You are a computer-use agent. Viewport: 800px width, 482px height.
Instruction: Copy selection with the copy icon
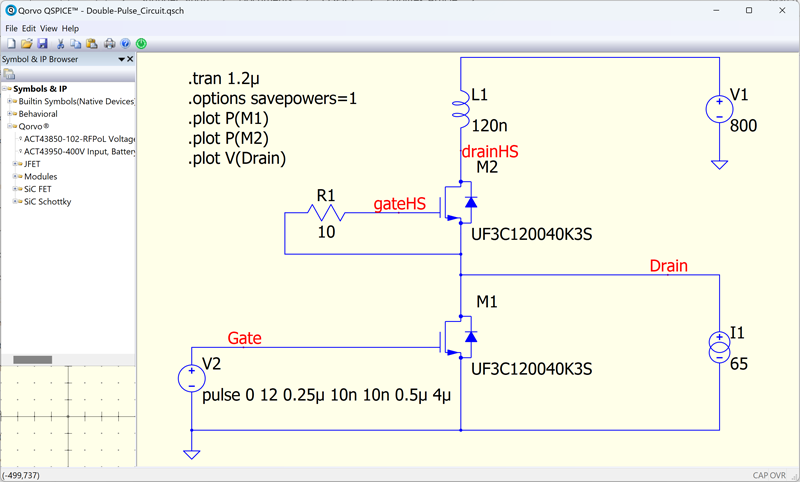(x=76, y=44)
